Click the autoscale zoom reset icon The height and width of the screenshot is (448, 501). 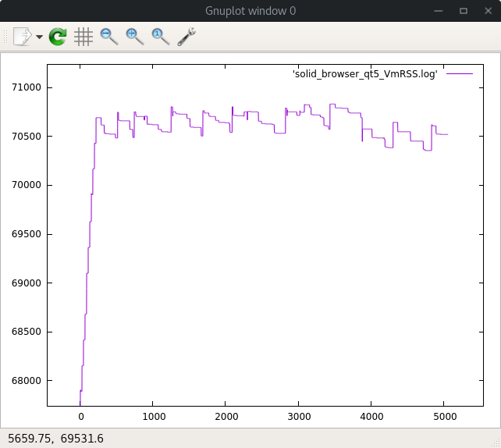pyautogui.click(x=161, y=37)
